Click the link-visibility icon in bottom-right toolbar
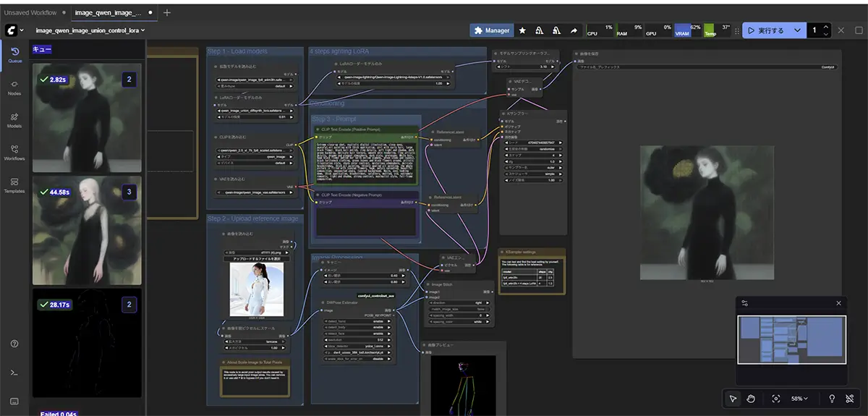Image resolution: width=868 pixels, height=416 pixels. 851,399
